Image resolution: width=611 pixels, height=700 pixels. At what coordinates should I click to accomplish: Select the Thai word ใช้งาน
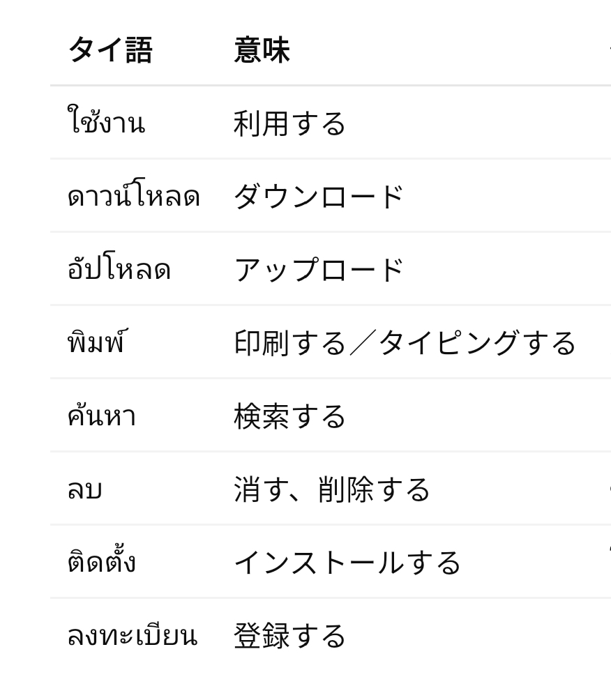coord(106,120)
